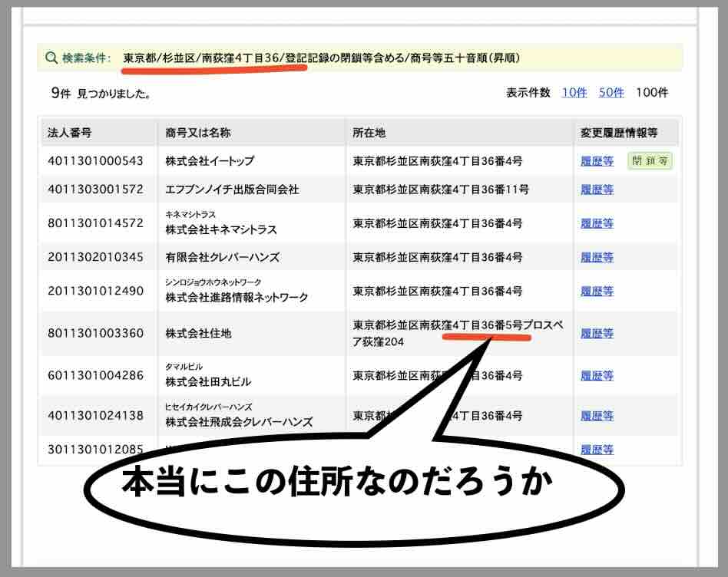Click the 9件 見つかりました result count
The width and height of the screenshot is (728, 577).
coord(101,94)
